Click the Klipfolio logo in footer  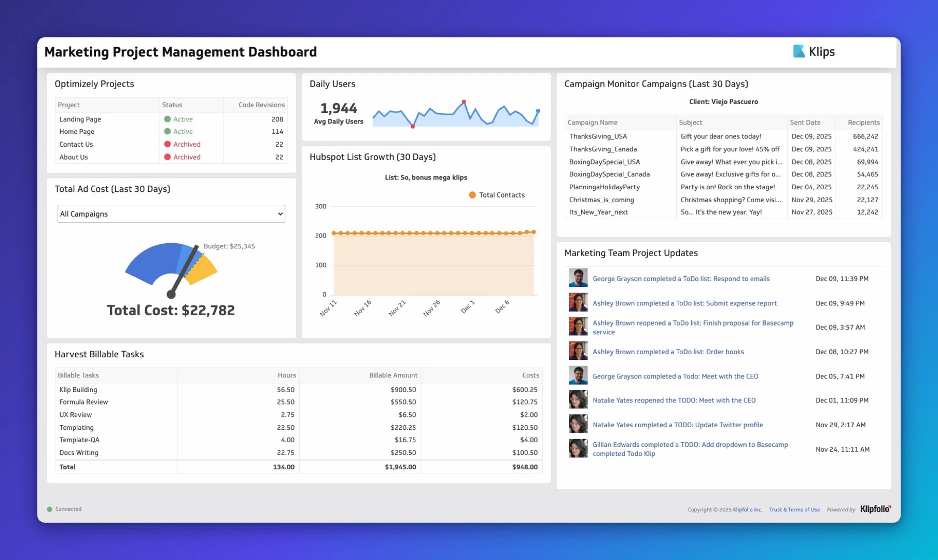[875, 509]
